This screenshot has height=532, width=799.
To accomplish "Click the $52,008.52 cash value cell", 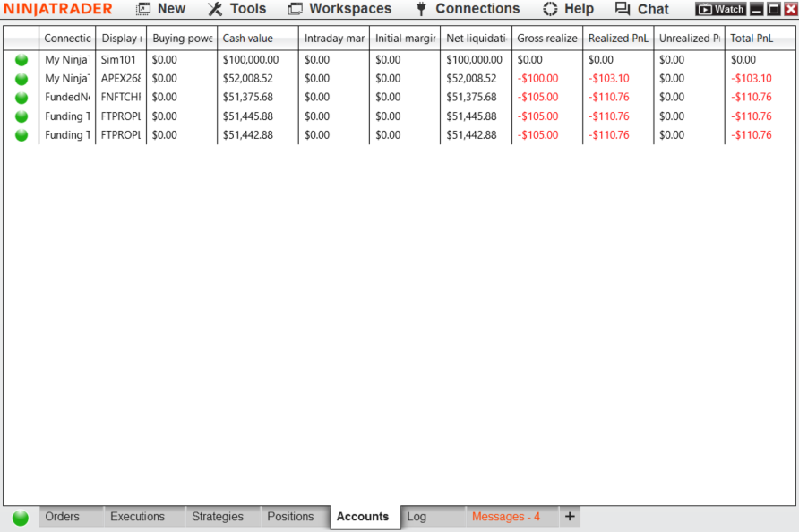I will tap(258, 79).
